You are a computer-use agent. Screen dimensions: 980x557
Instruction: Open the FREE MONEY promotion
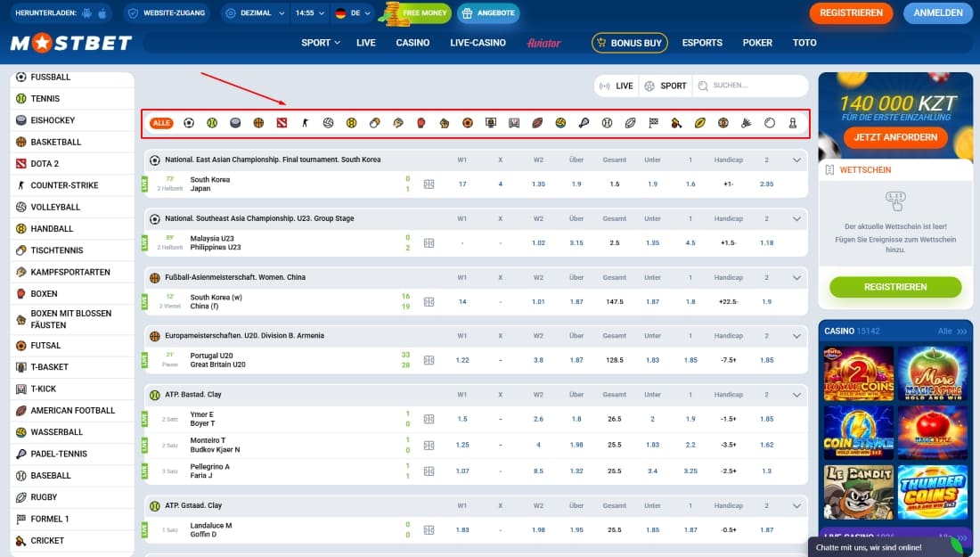[418, 13]
